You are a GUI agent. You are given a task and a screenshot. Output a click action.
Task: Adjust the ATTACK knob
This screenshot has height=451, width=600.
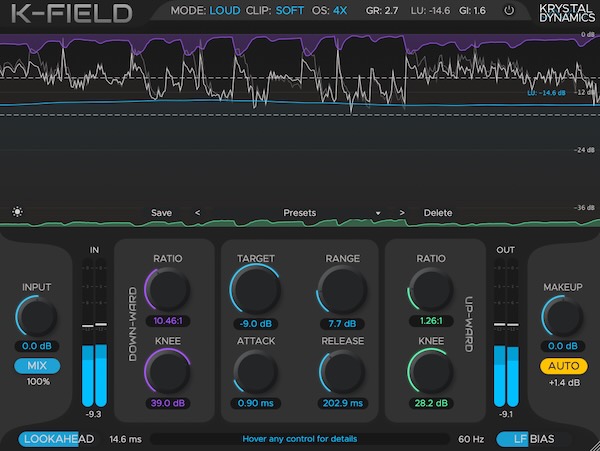point(256,371)
